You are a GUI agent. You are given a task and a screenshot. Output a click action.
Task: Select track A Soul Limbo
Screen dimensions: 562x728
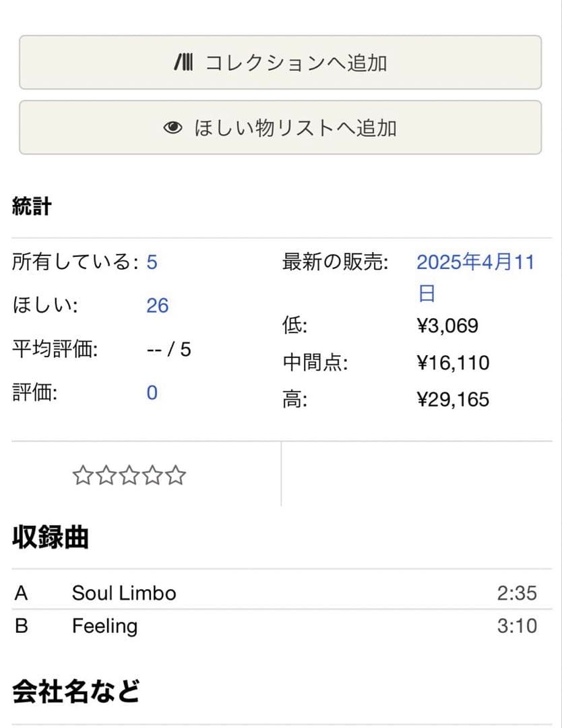pyautogui.click(x=123, y=593)
